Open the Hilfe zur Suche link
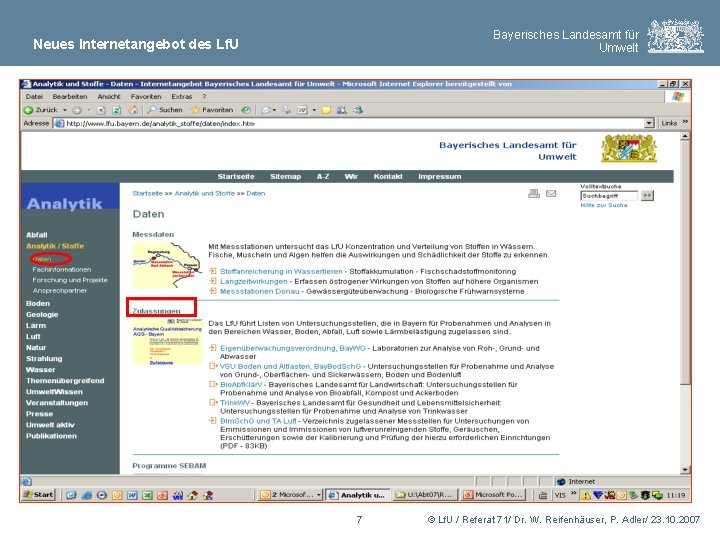The image size is (720, 540). click(603, 205)
